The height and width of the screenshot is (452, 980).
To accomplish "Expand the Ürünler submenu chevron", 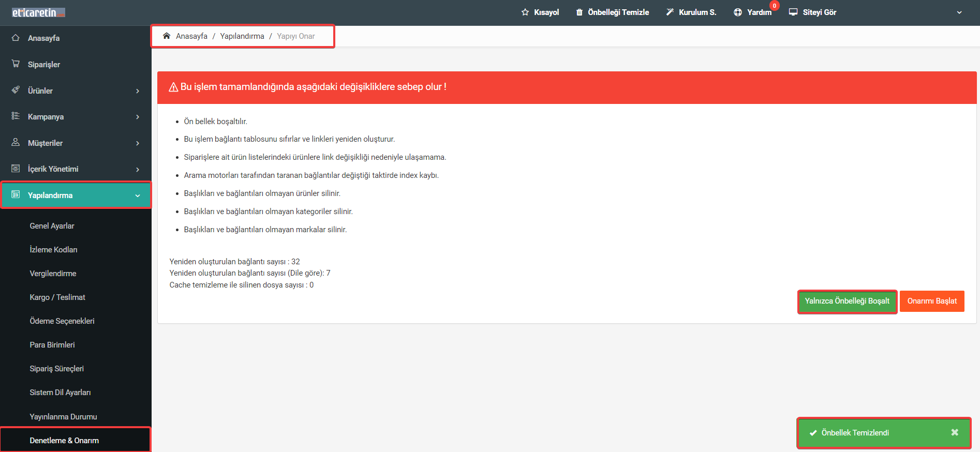I will point(138,91).
